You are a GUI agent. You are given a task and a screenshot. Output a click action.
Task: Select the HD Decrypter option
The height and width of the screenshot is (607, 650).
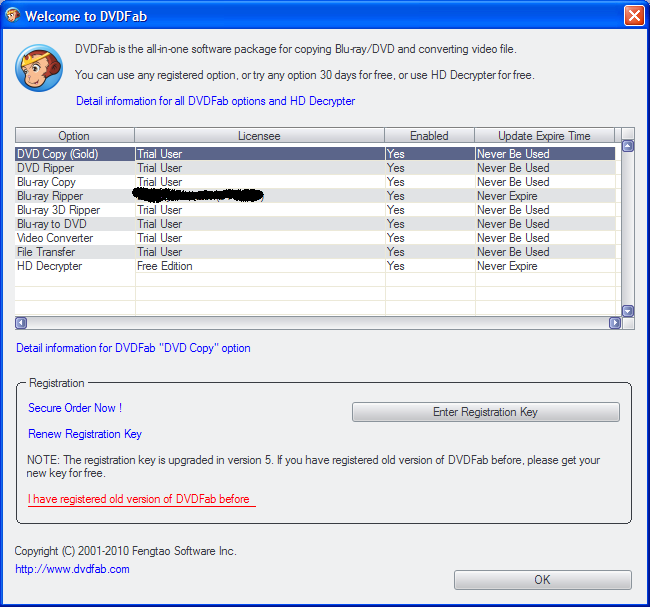click(315, 266)
